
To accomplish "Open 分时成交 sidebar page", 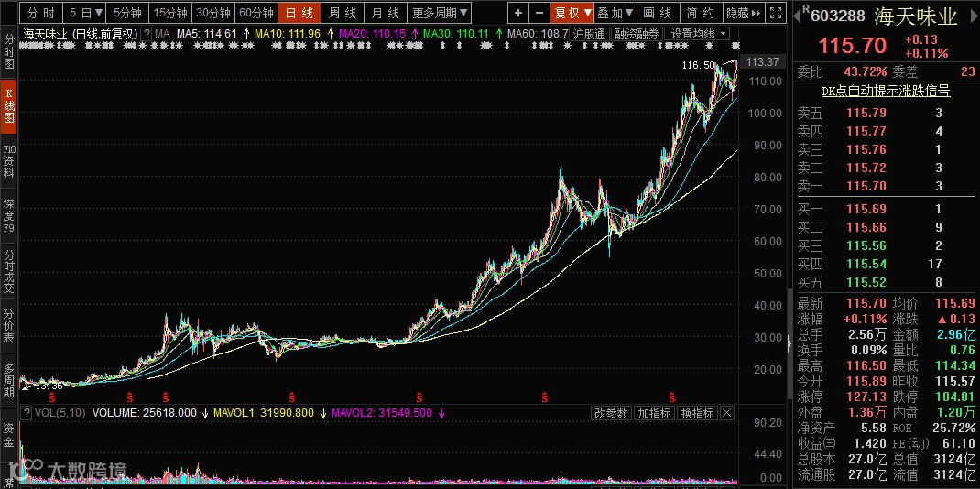I will point(9,271).
